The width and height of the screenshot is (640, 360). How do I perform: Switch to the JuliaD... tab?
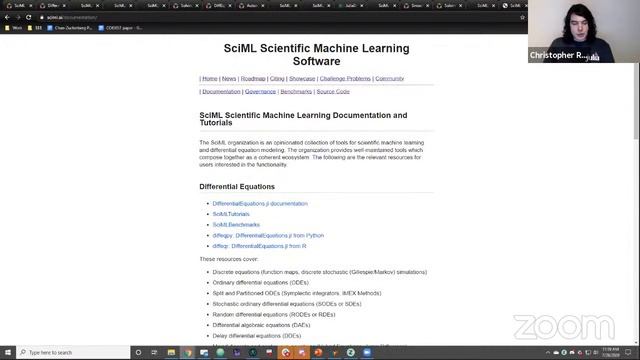click(350, 6)
